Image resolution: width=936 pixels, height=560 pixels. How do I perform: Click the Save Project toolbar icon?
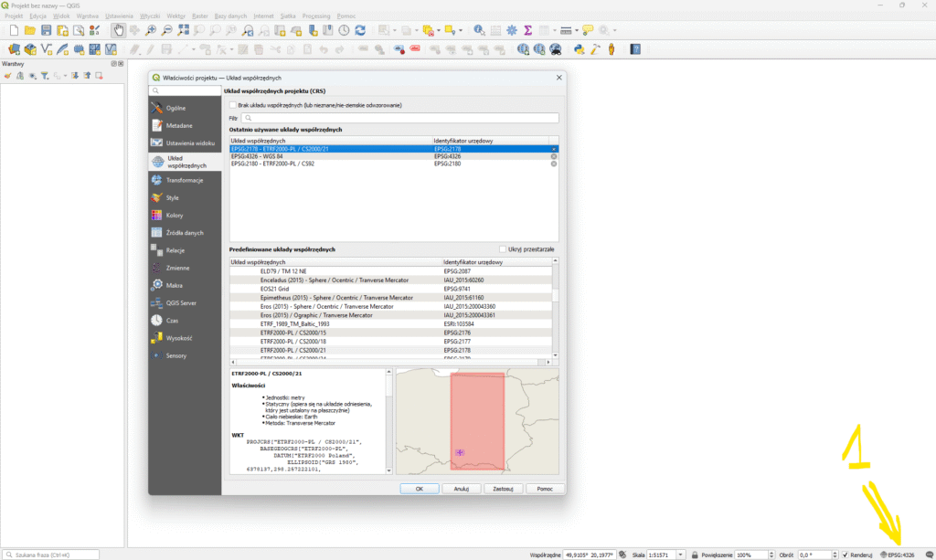pyautogui.click(x=45, y=30)
